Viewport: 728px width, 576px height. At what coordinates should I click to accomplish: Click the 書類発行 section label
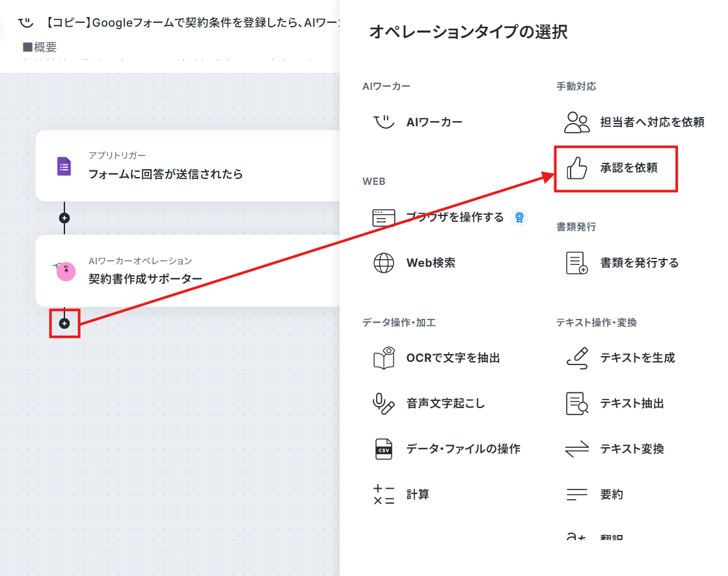[x=576, y=227]
